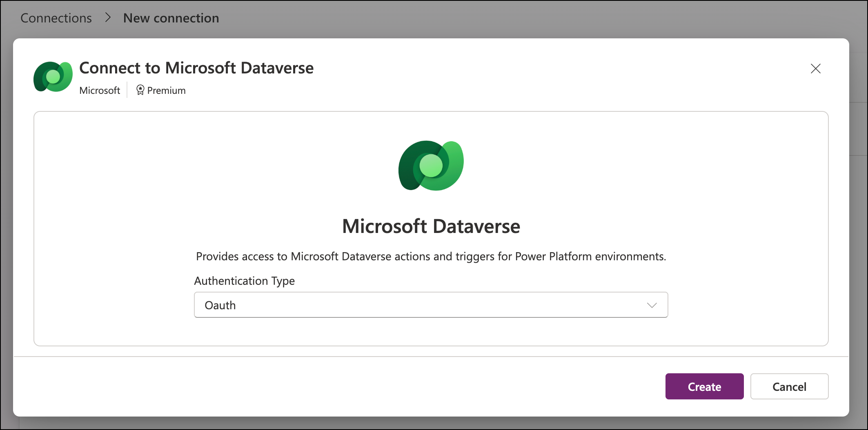Open the Authentication Type dropdown
This screenshot has height=430, width=868.
point(431,305)
